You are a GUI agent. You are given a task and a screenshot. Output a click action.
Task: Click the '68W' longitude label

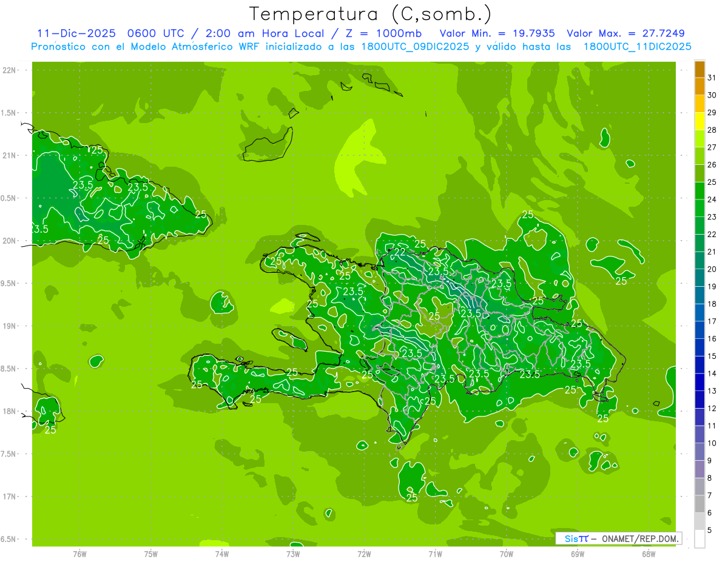[x=649, y=554]
